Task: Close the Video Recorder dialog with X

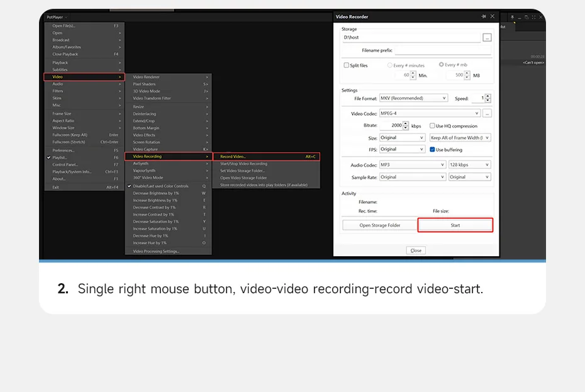Action: [x=493, y=16]
